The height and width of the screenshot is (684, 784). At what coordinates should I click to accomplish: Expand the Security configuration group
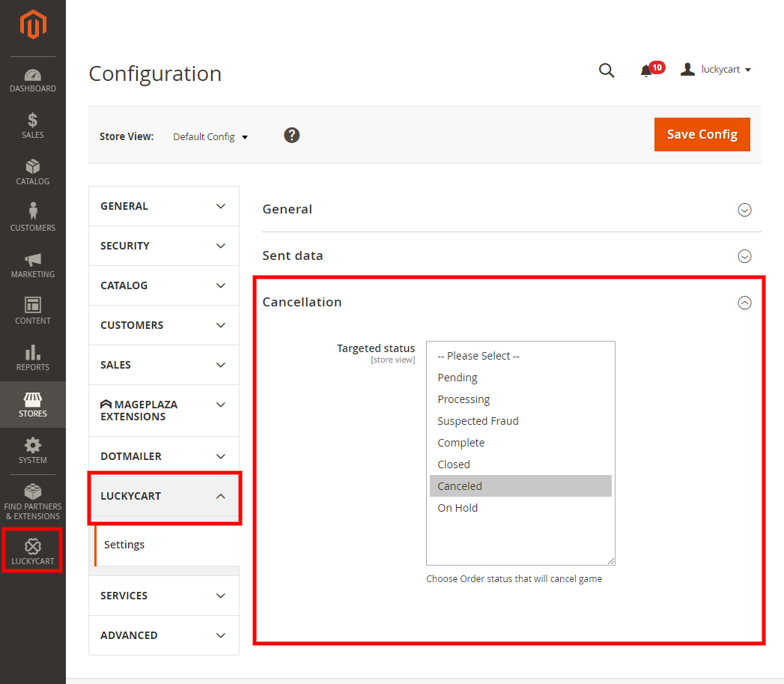(x=164, y=246)
